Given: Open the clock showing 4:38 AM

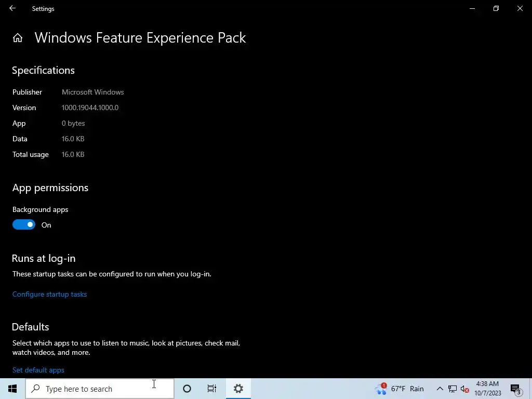Looking at the screenshot, I should [487, 389].
